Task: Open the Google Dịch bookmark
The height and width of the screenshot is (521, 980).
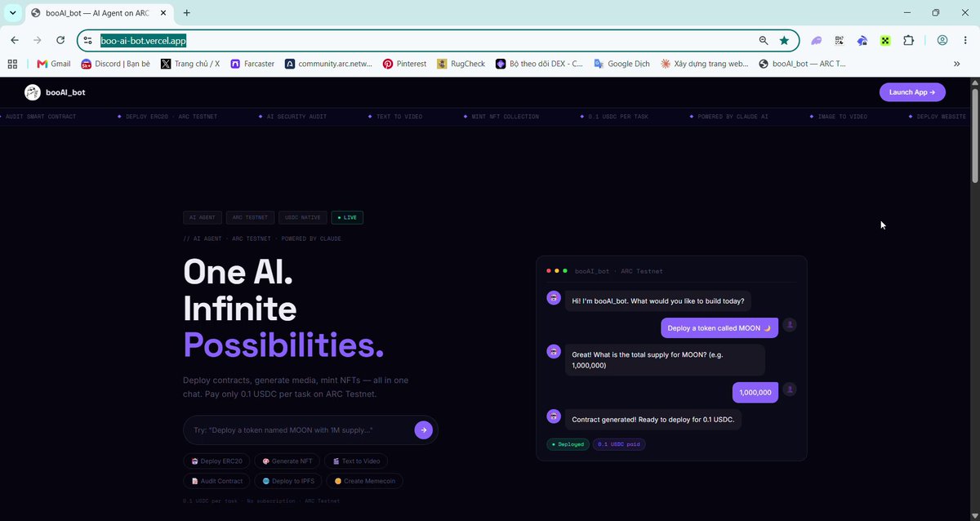Action: (x=621, y=64)
